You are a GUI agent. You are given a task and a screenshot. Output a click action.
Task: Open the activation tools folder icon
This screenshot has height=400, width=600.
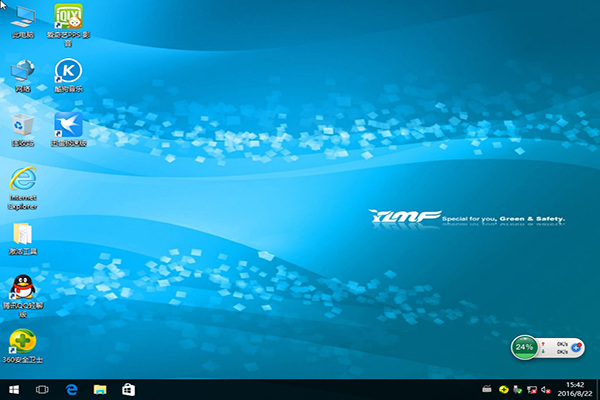pyautogui.click(x=23, y=238)
